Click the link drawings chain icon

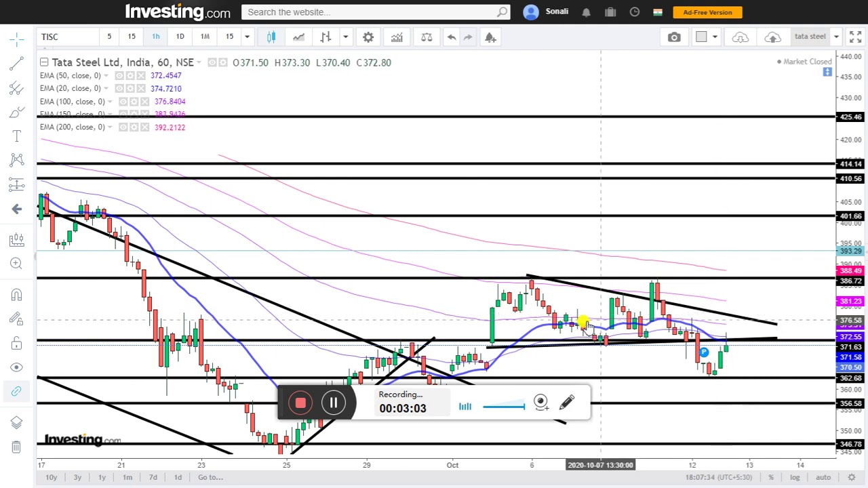click(x=17, y=391)
